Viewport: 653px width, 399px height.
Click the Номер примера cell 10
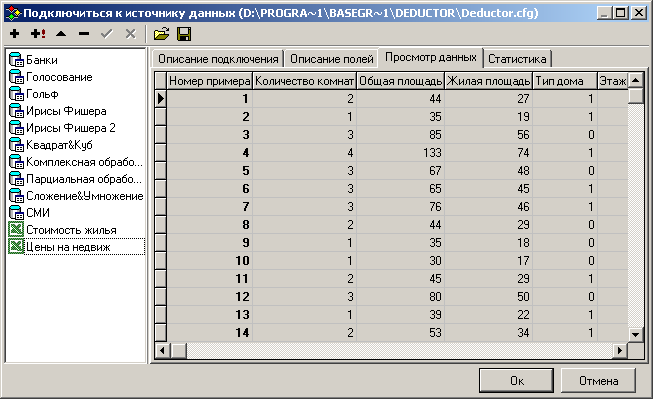click(209, 261)
